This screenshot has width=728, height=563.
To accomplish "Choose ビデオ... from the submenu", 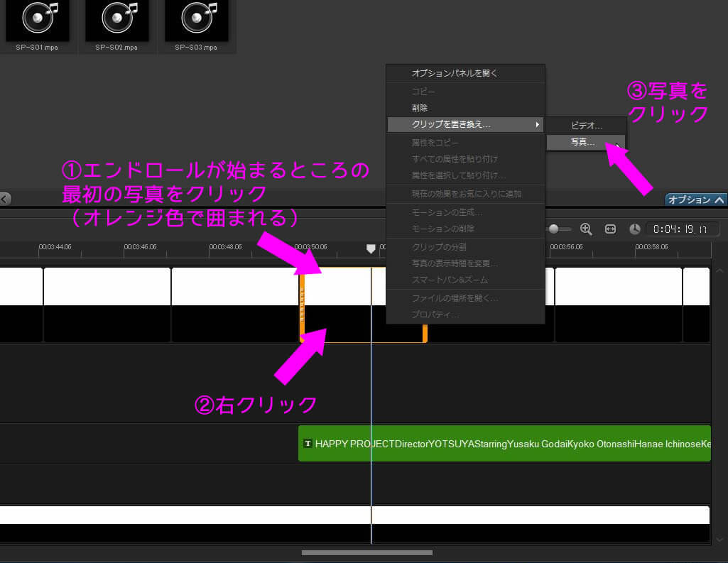I will (x=586, y=125).
